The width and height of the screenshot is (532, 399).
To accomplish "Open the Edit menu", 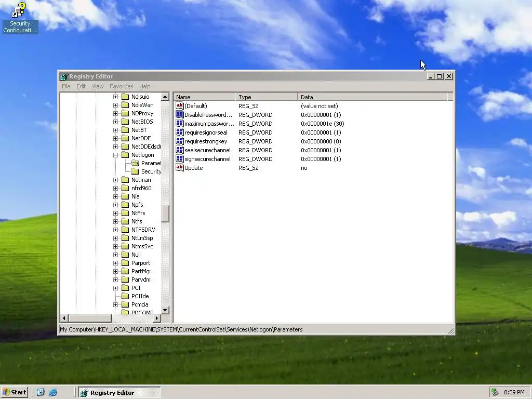I will (x=81, y=87).
